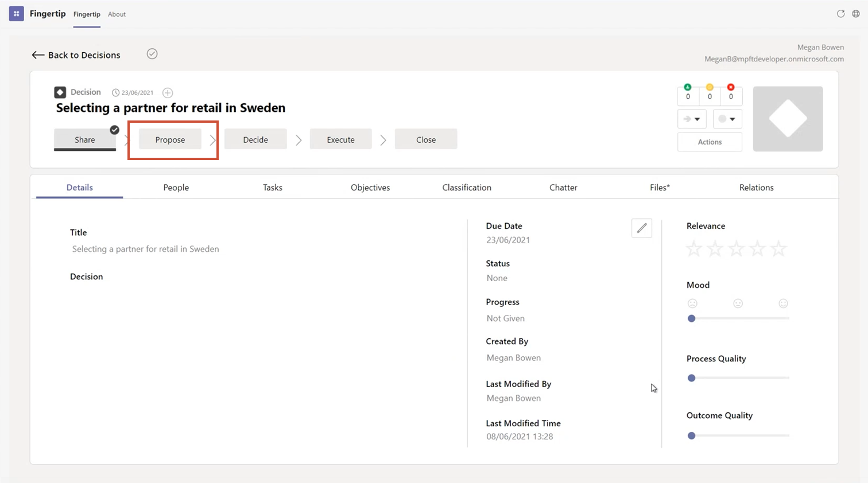Click the clock date 23/06/2021 in header

[x=133, y=92]
